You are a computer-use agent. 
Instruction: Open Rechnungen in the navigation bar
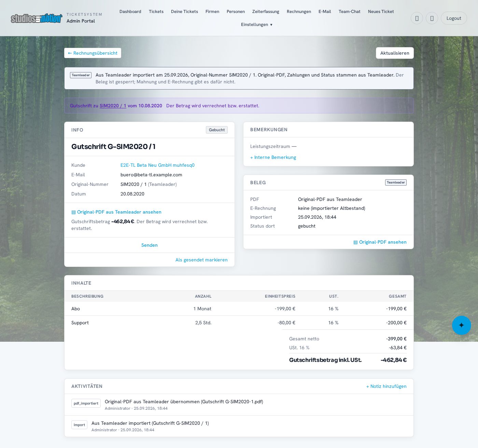[299, 12]
